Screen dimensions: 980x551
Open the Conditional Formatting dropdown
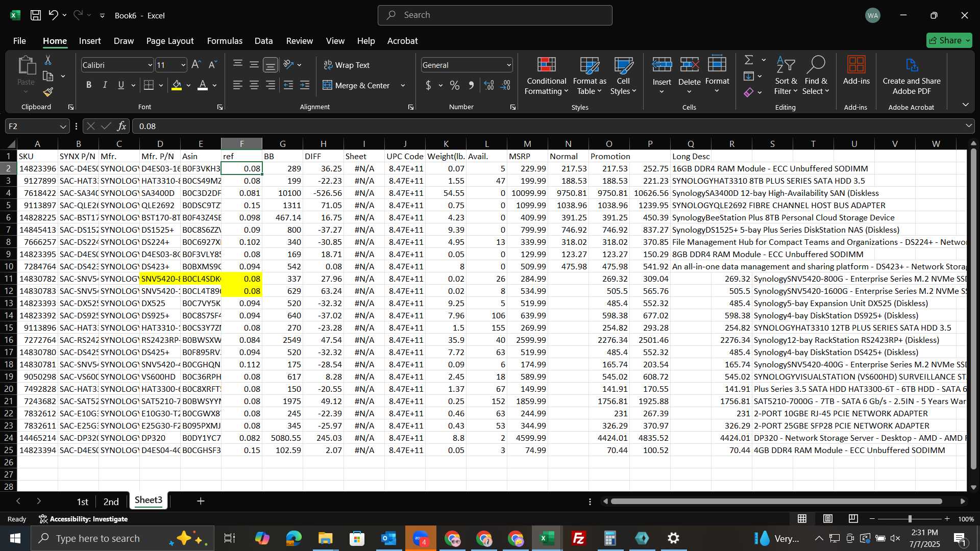[x=546, y=76]
